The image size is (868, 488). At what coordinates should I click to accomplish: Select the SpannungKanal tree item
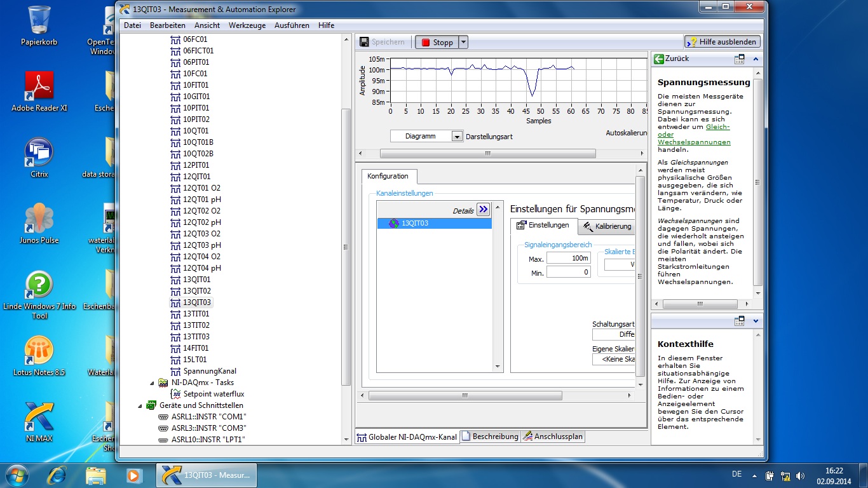click(x=210, y=371)
